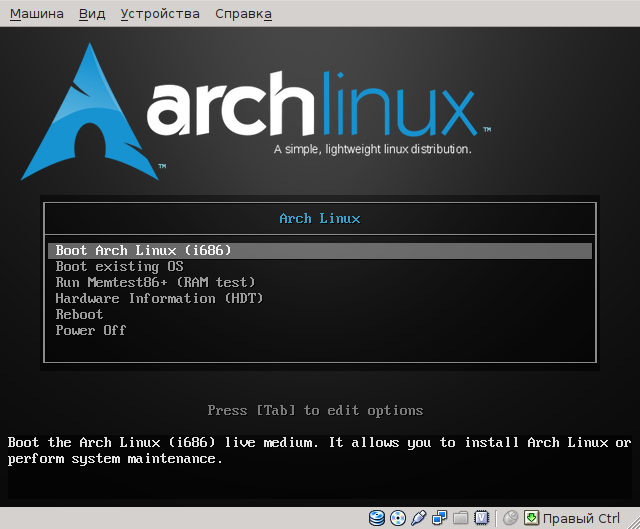Open the Устройства menu
Viewport: 640px width, 529px height.
160,14
